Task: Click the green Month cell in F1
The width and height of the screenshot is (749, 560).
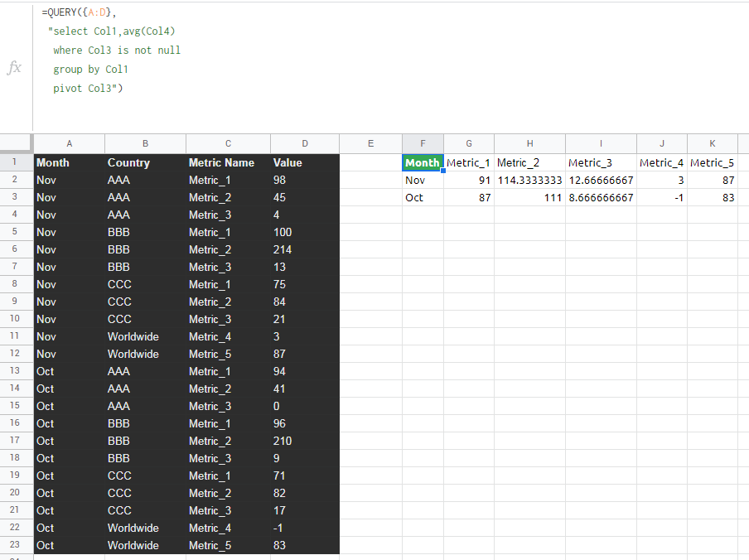Action: point(423,162)
